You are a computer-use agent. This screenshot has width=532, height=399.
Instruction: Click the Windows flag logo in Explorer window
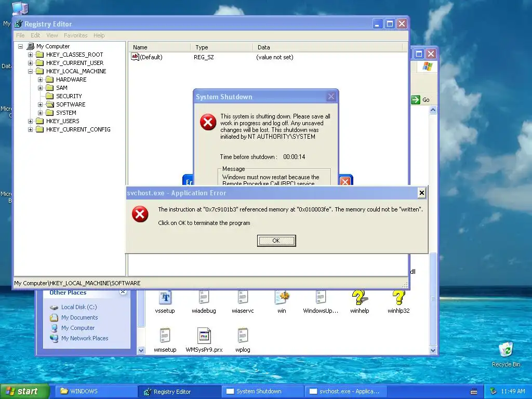[428, 66]
